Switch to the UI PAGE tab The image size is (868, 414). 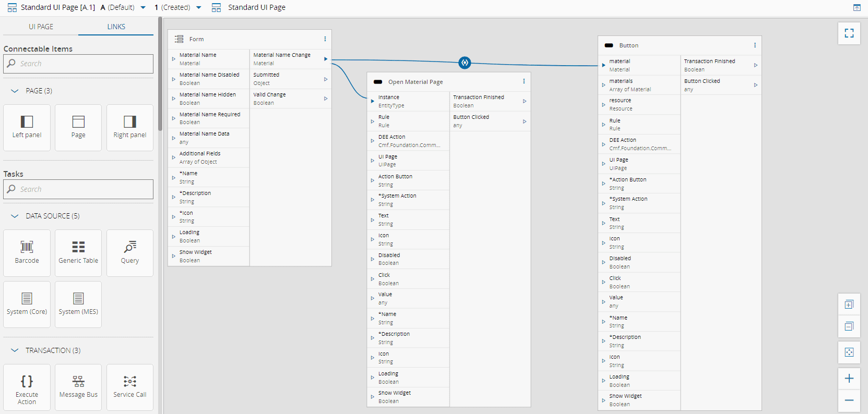point(41,27)
